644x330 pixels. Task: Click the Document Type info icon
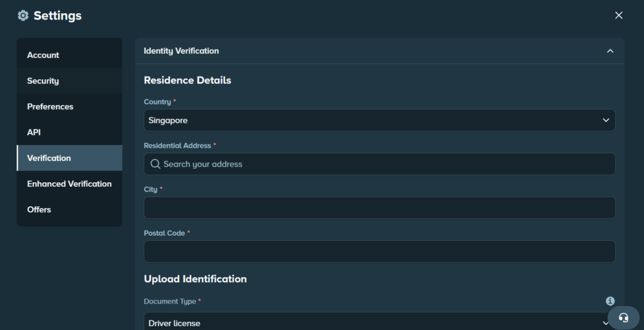click(610, 301)
